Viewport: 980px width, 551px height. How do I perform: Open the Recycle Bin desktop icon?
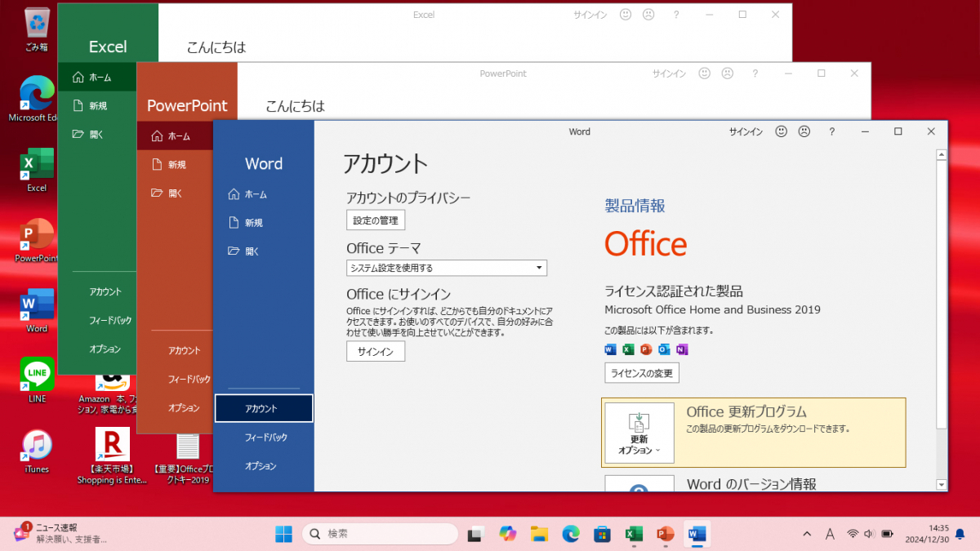(37, 29)
